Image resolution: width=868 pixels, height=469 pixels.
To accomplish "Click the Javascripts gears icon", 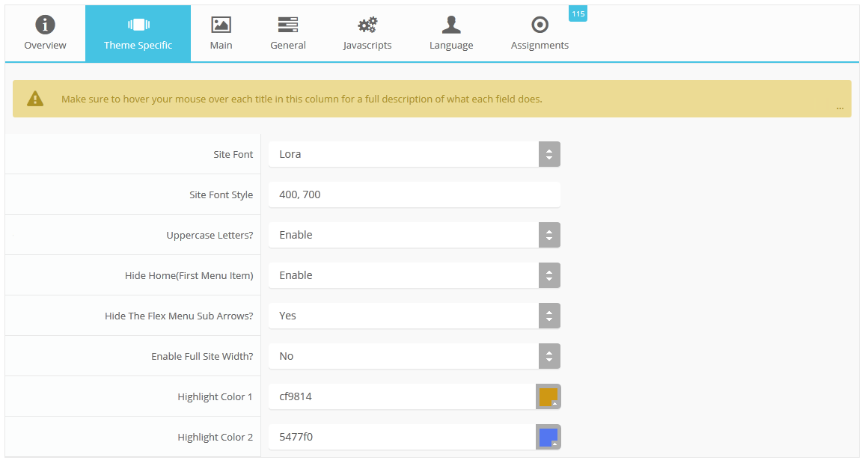I will (x=367, y=25).
